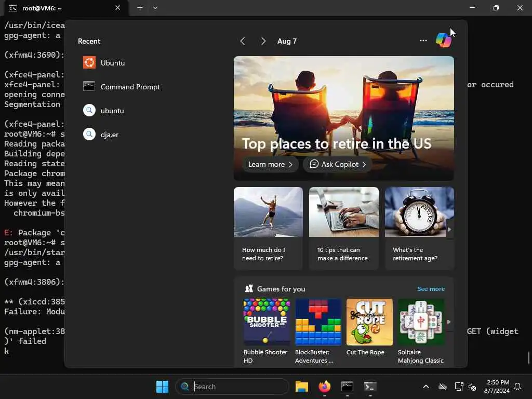Open BlockBuster: Adventures game
Viewport: 532px width, 399px height.
point(318,331)
